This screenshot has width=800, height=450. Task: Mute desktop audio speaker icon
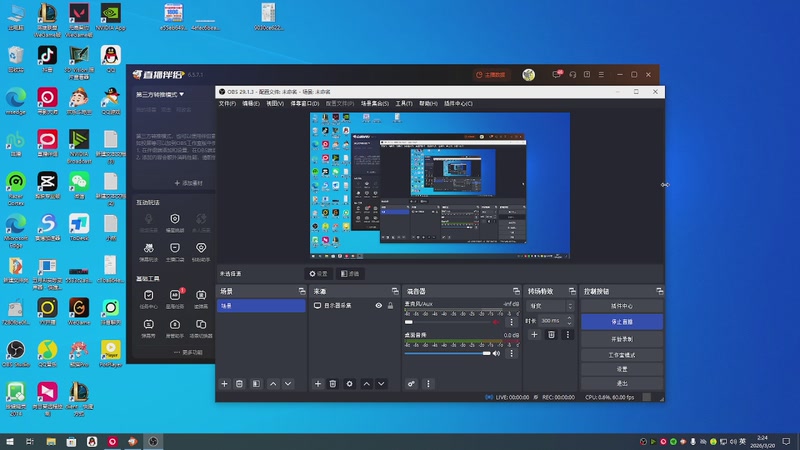[496, 353]
